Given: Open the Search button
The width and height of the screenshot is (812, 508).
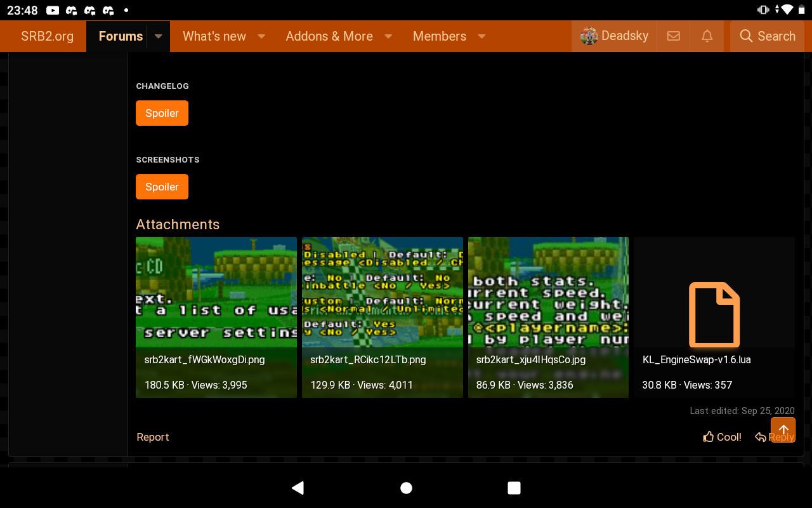Looking at the screenshot, I should click(767, 36).
